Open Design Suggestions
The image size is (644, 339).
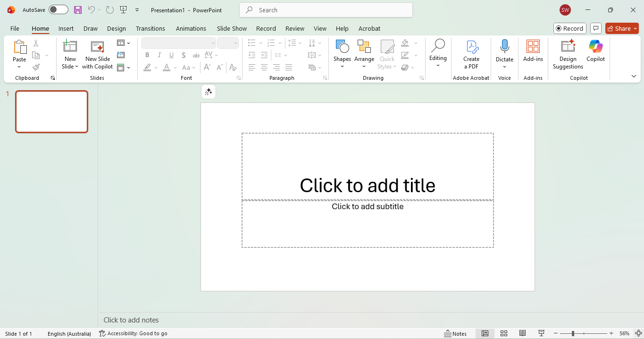568,53
